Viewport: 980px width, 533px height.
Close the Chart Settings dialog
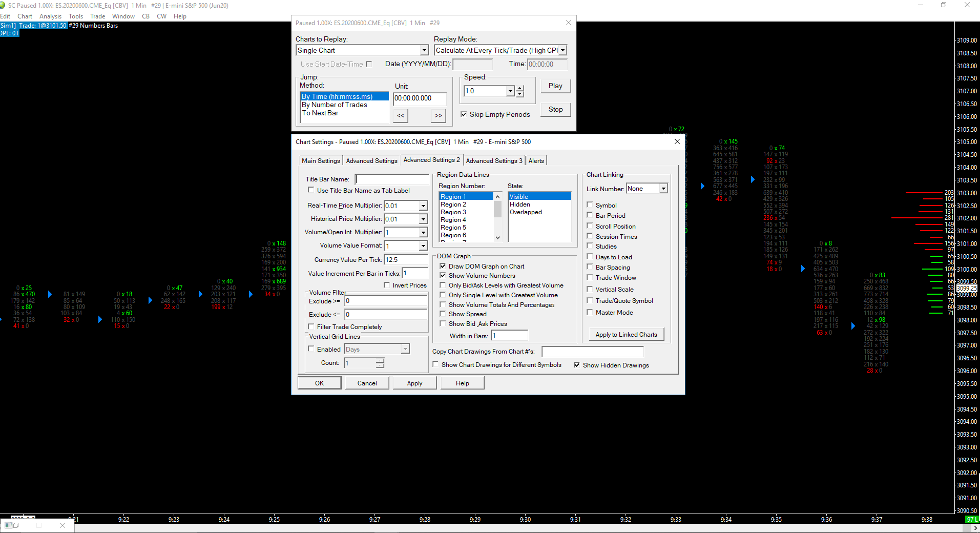click(x=677, y=141)
